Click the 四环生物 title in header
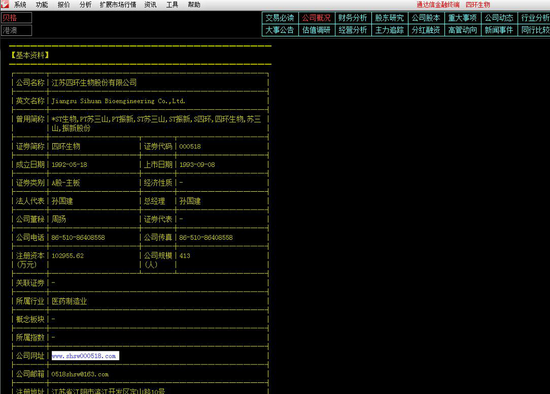Screen dimensions: 550x394 tap(478, 5)
